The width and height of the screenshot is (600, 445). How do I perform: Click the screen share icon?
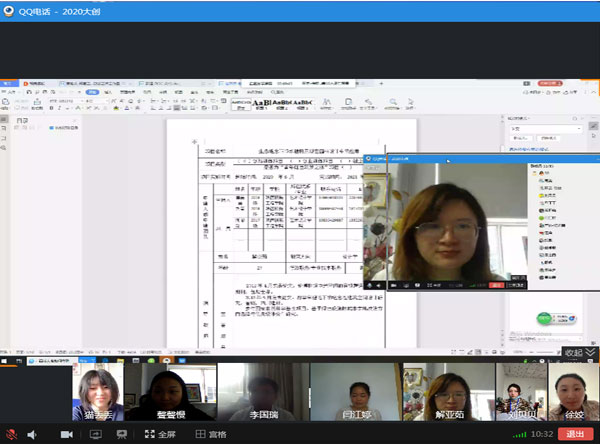pyautogui.click(x=93, y=435)
